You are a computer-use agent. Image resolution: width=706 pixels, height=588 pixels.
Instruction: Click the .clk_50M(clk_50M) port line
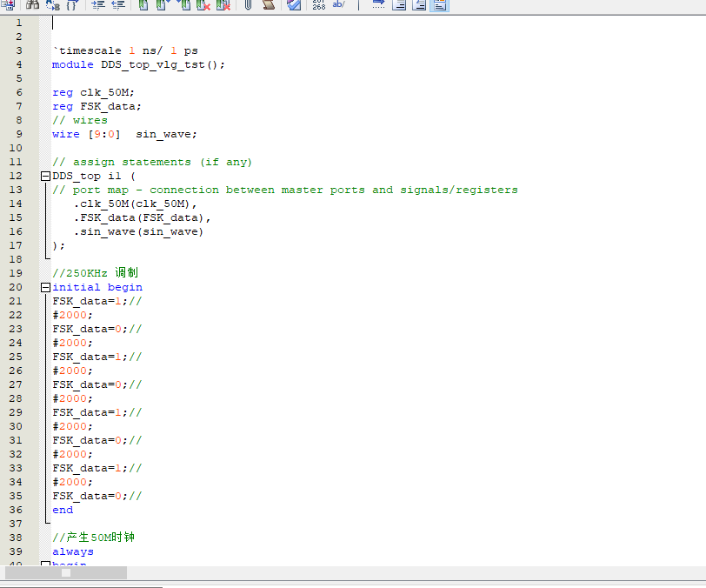pos(135,204)
